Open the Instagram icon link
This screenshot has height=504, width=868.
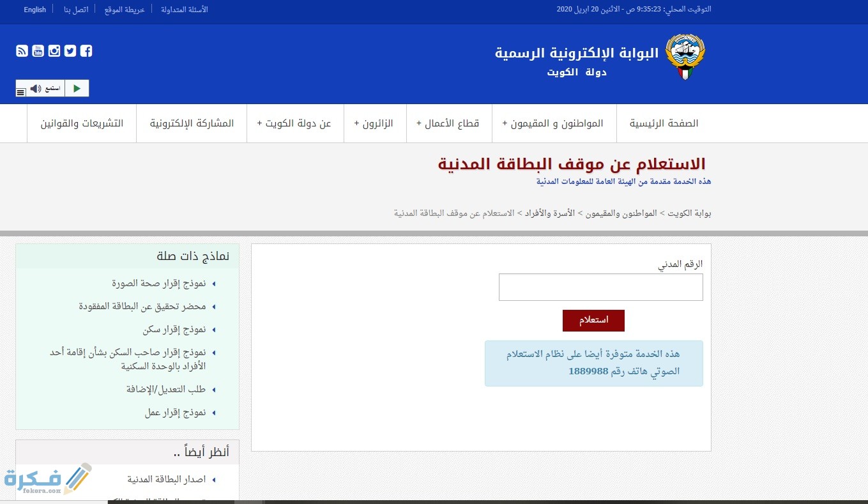pos(54,51)
